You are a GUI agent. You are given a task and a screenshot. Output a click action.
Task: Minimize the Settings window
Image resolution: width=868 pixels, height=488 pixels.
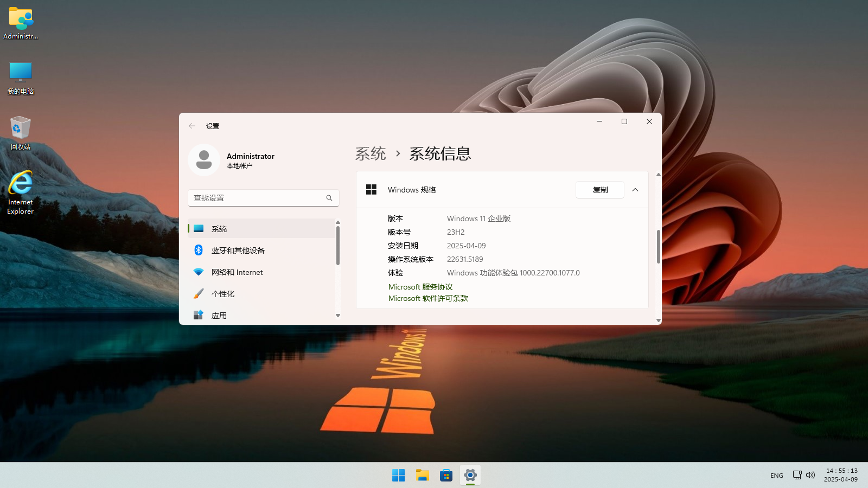coord(599,121)
